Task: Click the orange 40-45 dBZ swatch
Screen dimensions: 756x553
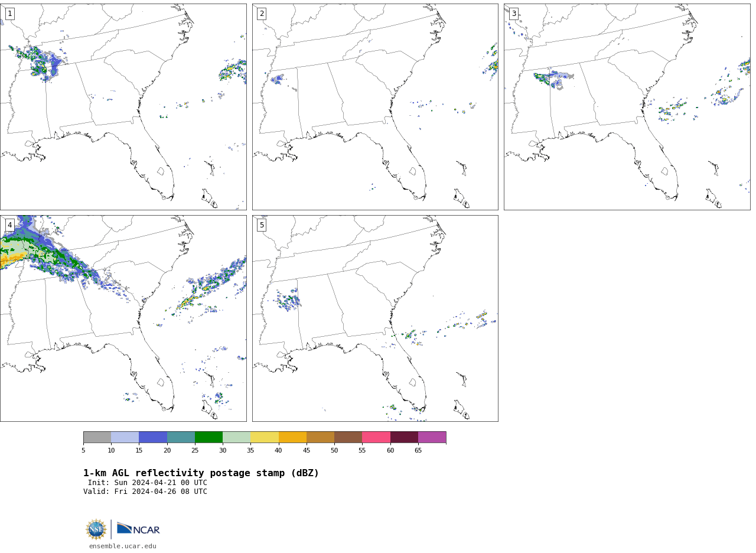Action: 292,437
